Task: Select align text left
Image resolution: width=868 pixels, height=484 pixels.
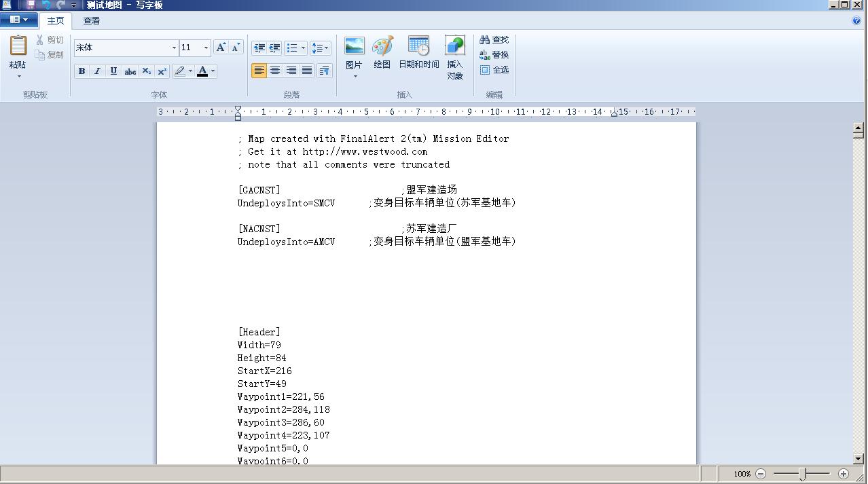Action: (259, 71)
